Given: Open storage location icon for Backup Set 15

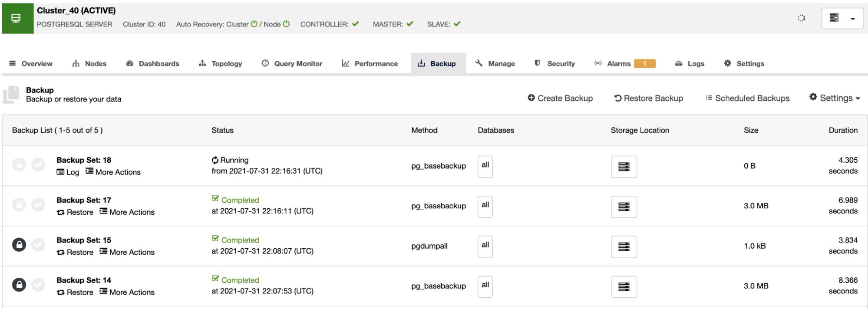Looking at the screenshot, I should coord(624,247).
